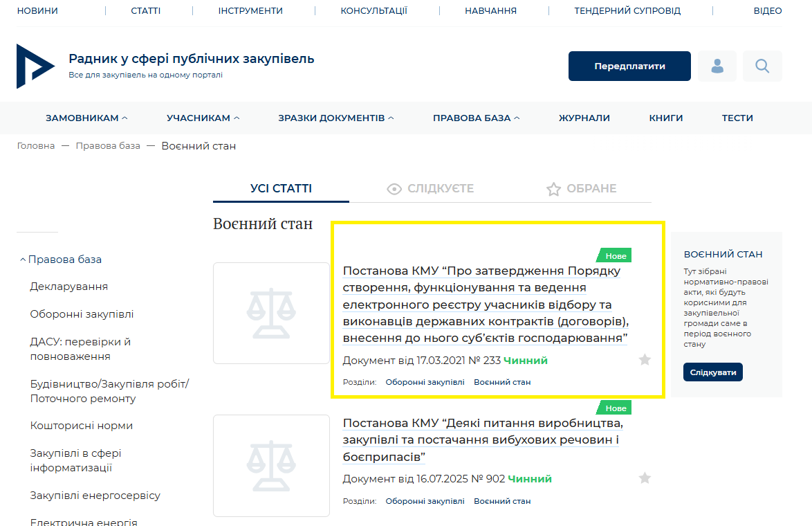Go to СТАТТІ in the top bar

point(145,10)
